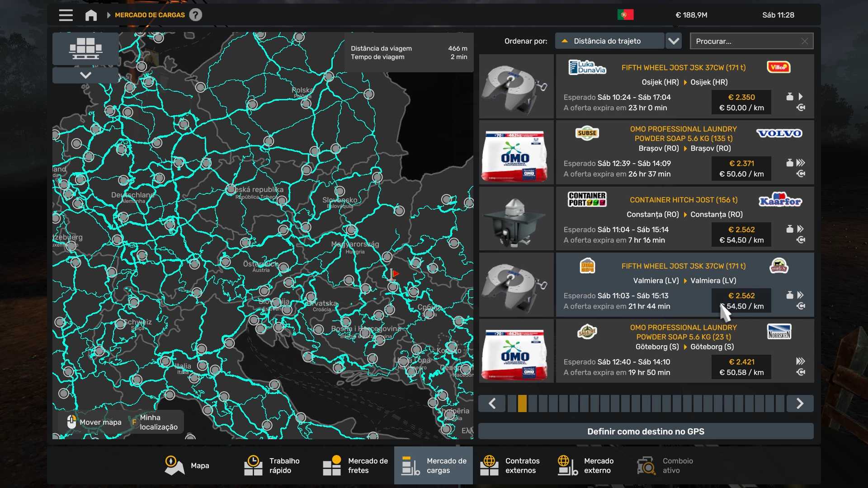The width and height of the screenshot is (868, 488).
Task: Open the hamburger main menu
Action: (x=66, y=15)
